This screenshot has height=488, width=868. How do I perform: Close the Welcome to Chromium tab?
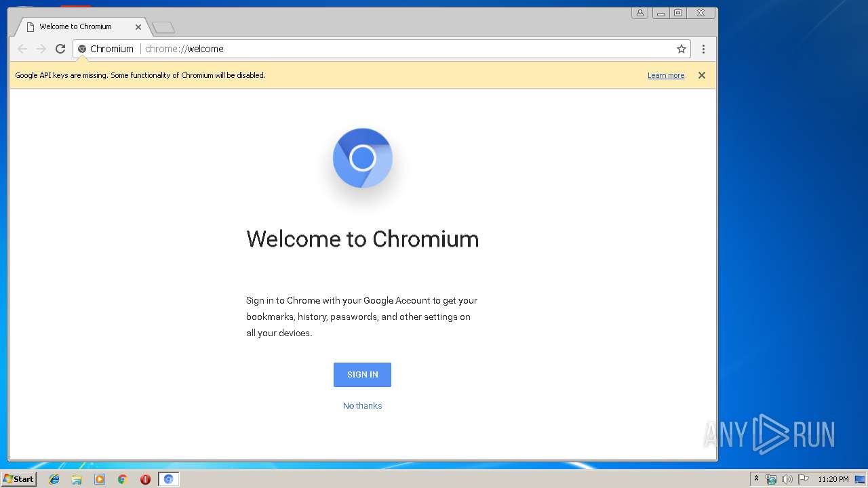point(138,27)
